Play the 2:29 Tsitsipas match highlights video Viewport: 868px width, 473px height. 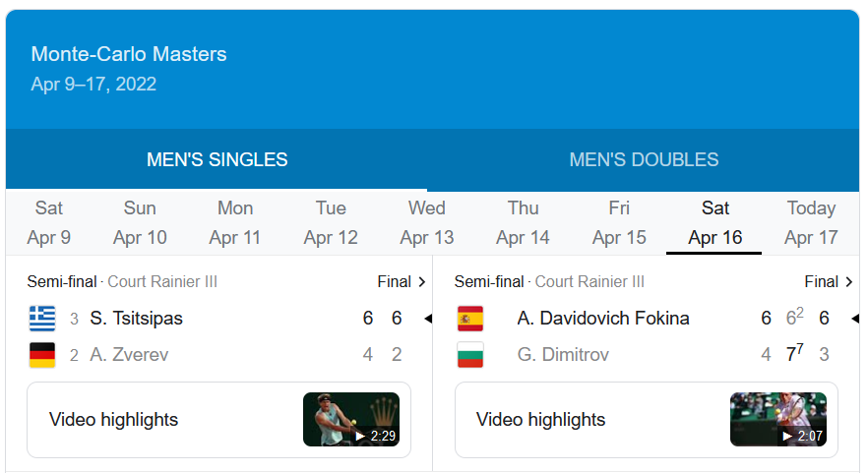(351, 419)
